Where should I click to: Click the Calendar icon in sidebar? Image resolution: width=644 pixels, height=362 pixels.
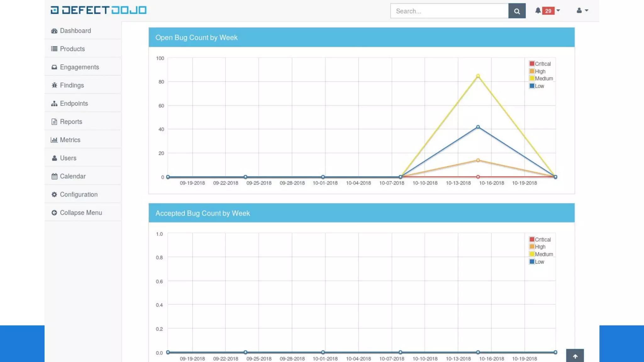tap(54, 176)
